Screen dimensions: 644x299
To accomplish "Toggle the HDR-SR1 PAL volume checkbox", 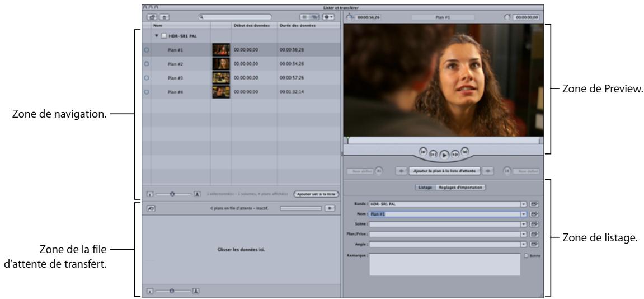I will point(163,36).
